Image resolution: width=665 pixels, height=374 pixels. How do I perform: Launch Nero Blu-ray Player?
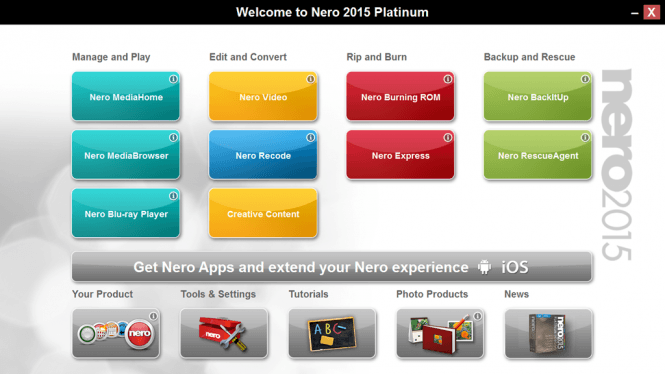point(126,213)
